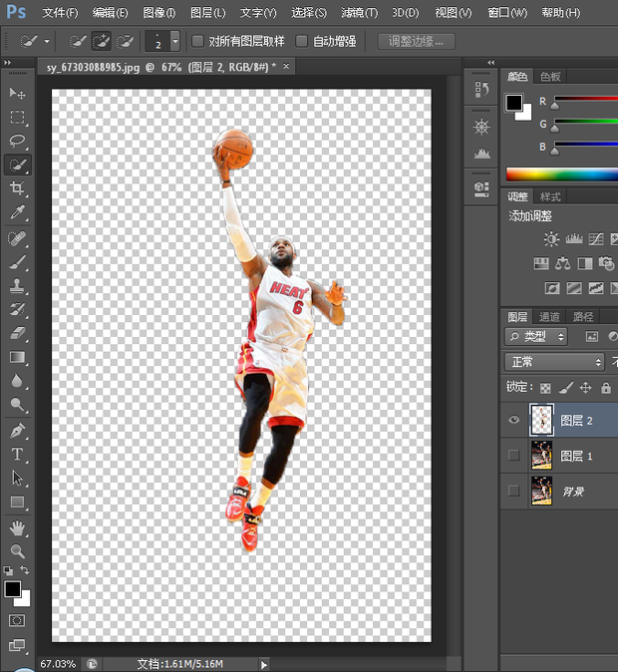This screenshot has width=618, height=672.
Task: Add a Black & White adjustment
Action: 585,263
